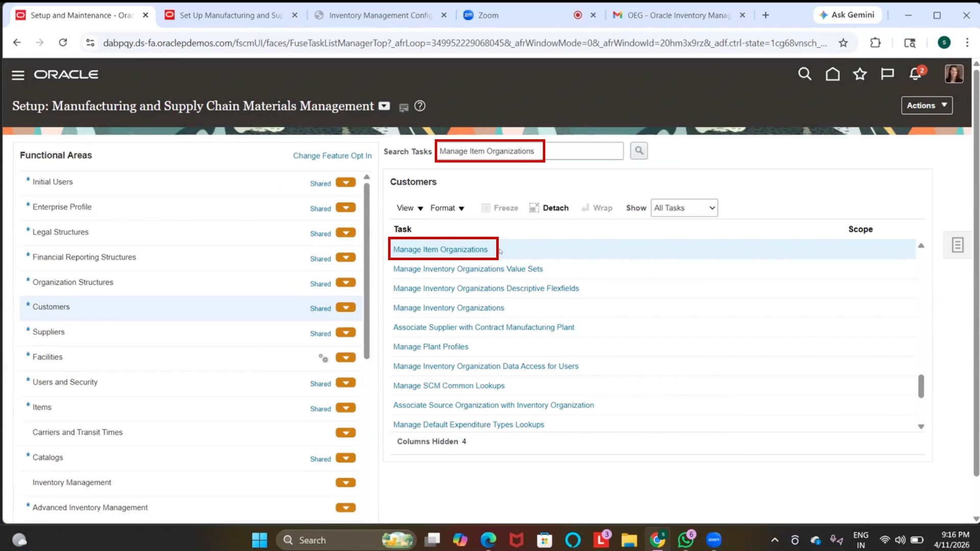Click the site info icon in address bar

90,43
